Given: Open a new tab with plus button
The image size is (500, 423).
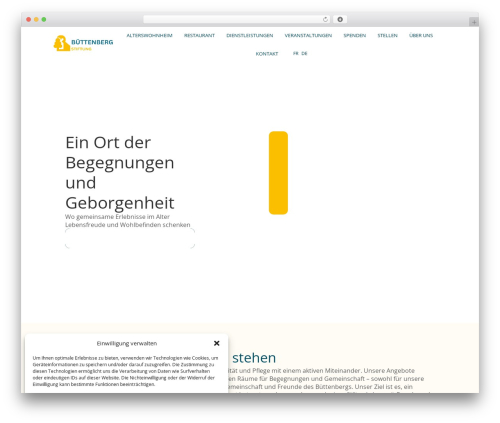Looking at the screenshot, I should point(474,22).
